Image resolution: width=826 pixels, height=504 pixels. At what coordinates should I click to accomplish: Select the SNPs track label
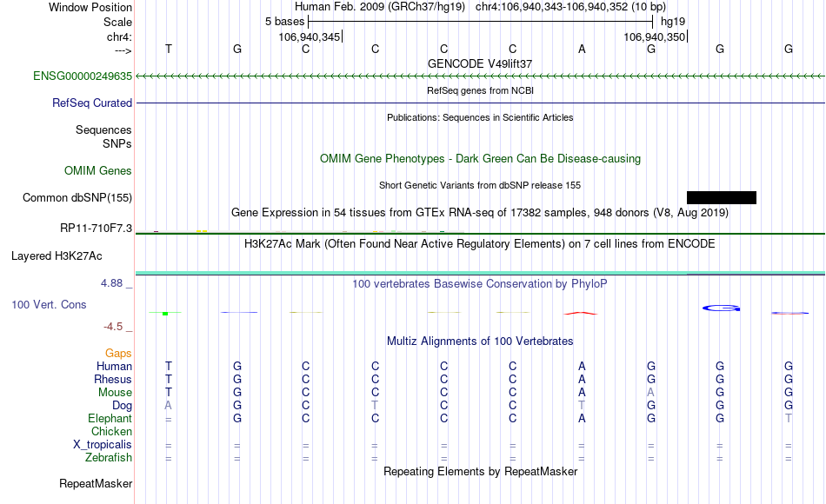[x=117, y=143]
